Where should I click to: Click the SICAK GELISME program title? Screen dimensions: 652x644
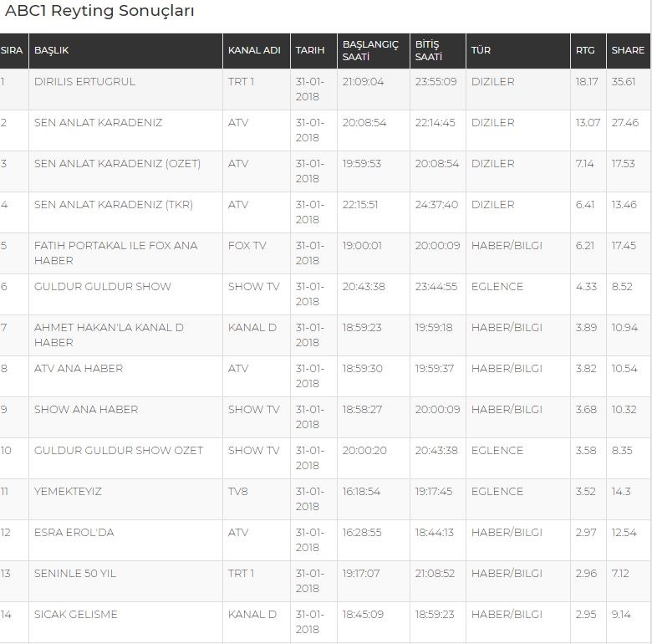pos(76,615)
